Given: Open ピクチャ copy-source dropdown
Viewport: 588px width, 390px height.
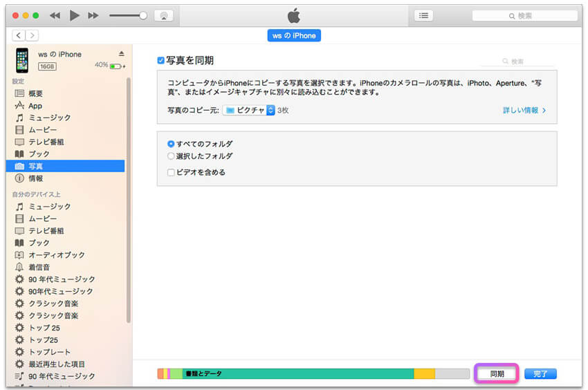Looking at the screenshot, I should pos(248,110).
